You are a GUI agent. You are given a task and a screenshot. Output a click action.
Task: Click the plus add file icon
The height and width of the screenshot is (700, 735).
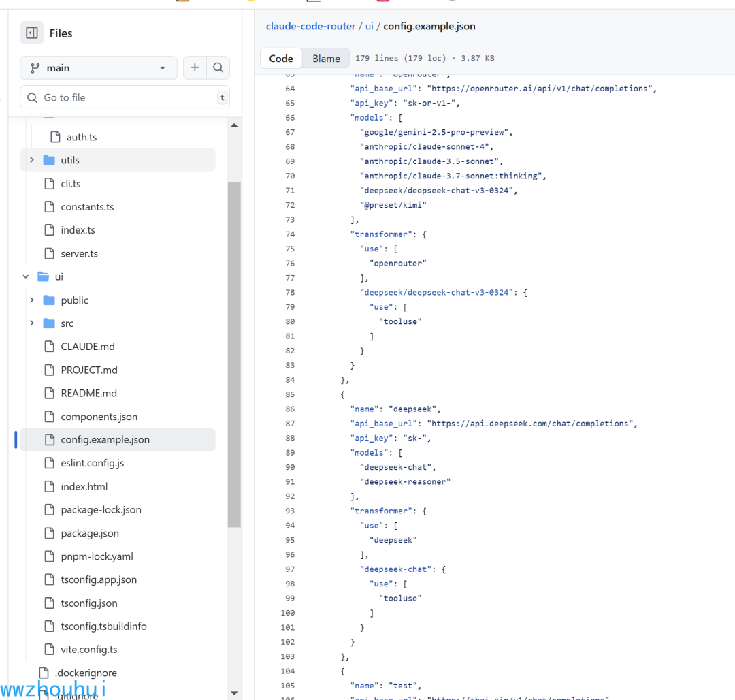[x=195, y=67]
